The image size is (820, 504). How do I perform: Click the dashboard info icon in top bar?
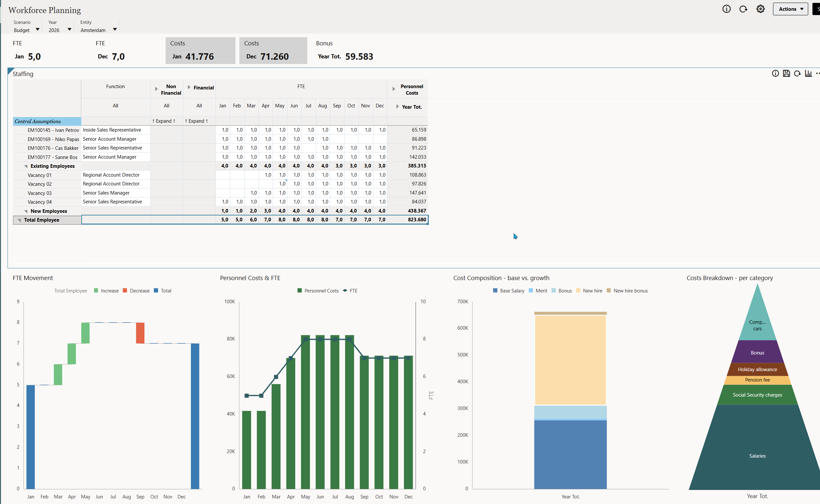[x=726, y=9]
